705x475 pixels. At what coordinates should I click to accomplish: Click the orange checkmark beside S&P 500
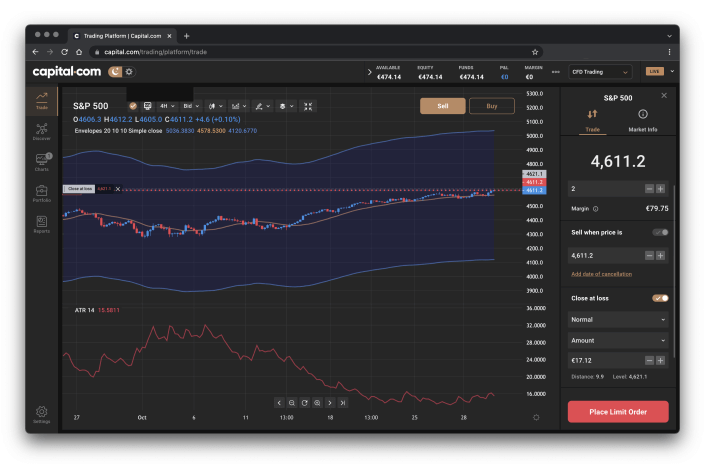point(133,106)
